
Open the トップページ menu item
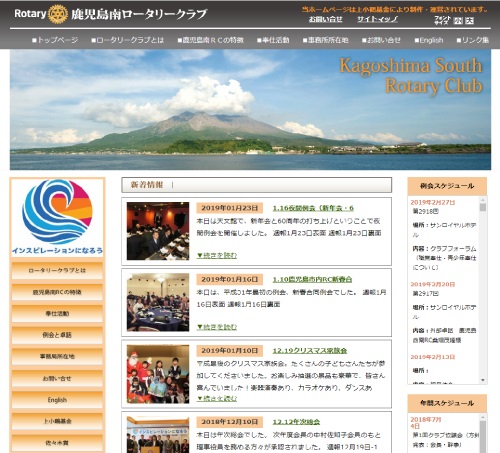(55, 40)
